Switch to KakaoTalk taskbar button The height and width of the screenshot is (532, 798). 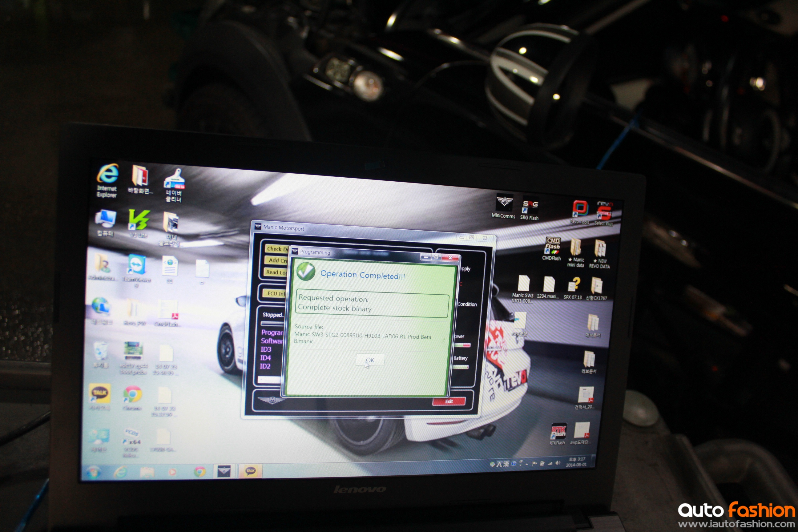[x=250, y=471]
